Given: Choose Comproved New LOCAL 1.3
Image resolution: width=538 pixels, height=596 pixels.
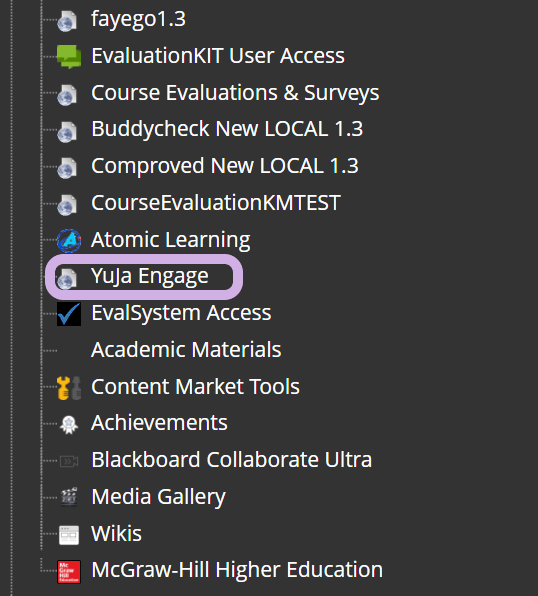Looking at the screenshot, I should pos(225,166).
